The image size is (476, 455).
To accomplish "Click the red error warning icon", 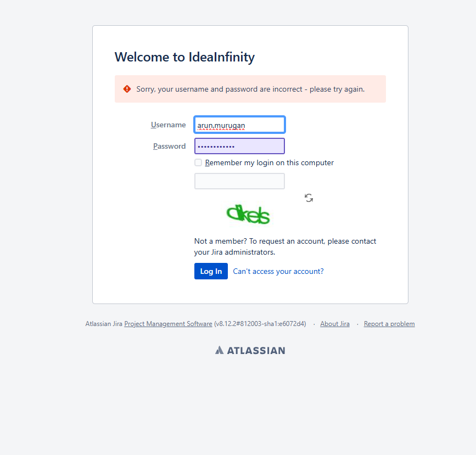I will [x=127, y=89].
